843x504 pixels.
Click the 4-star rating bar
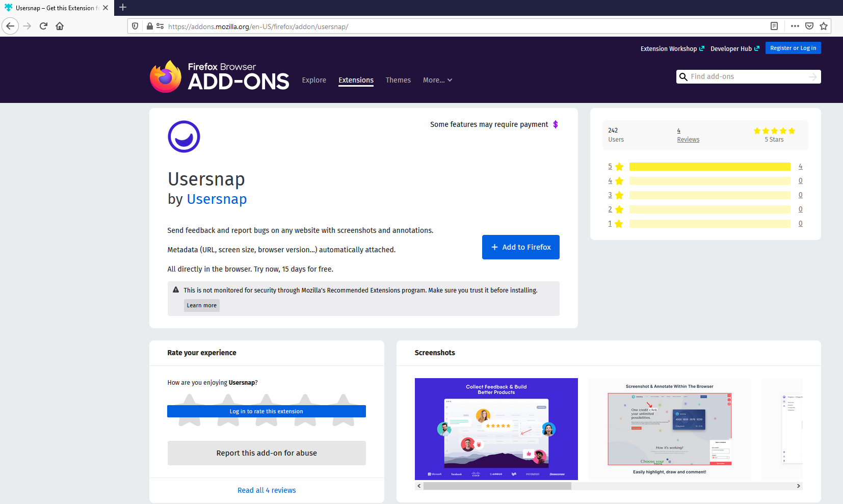click(x=710, y=181)
